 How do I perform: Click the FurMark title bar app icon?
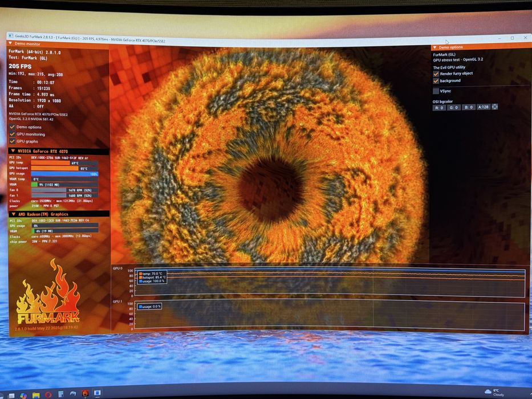point(11,35)
